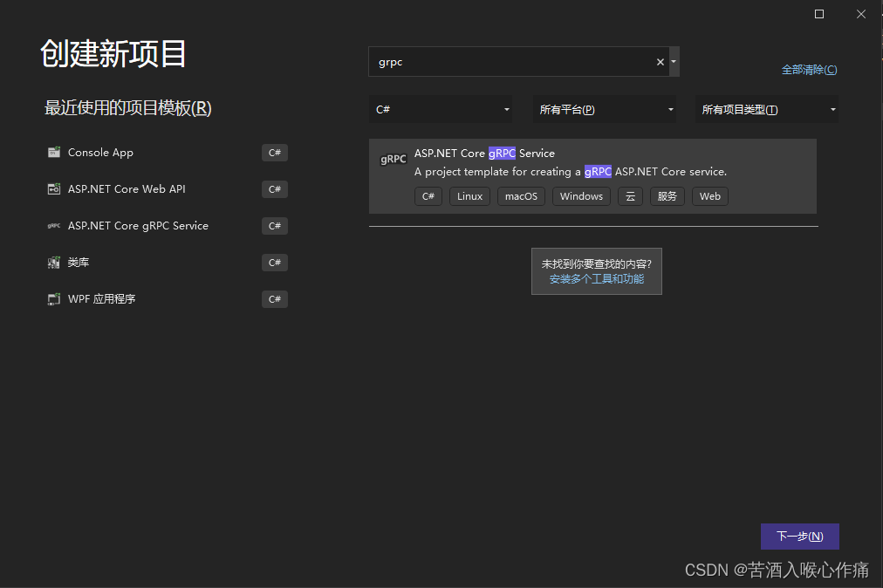Click the macOS tag in gRPC result
The height and width of the screenshot is (588, 883).
[x=521, y=196]
